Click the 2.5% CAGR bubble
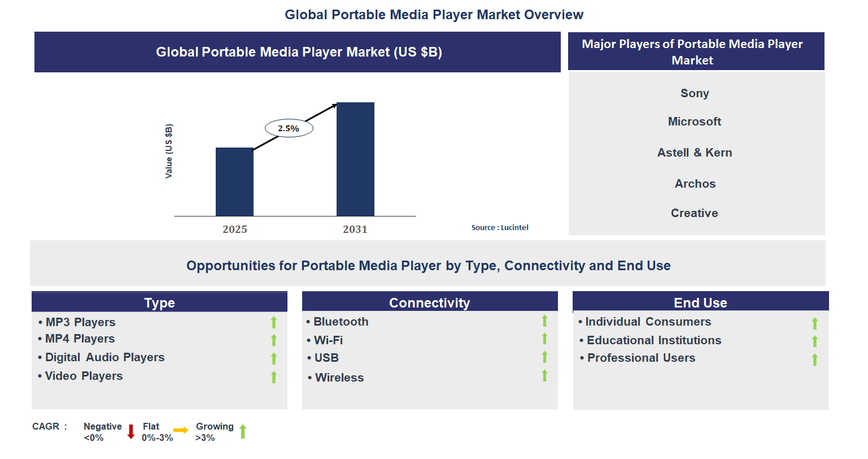Viewport: 868px width, 459px height. [x=289, y=128]
